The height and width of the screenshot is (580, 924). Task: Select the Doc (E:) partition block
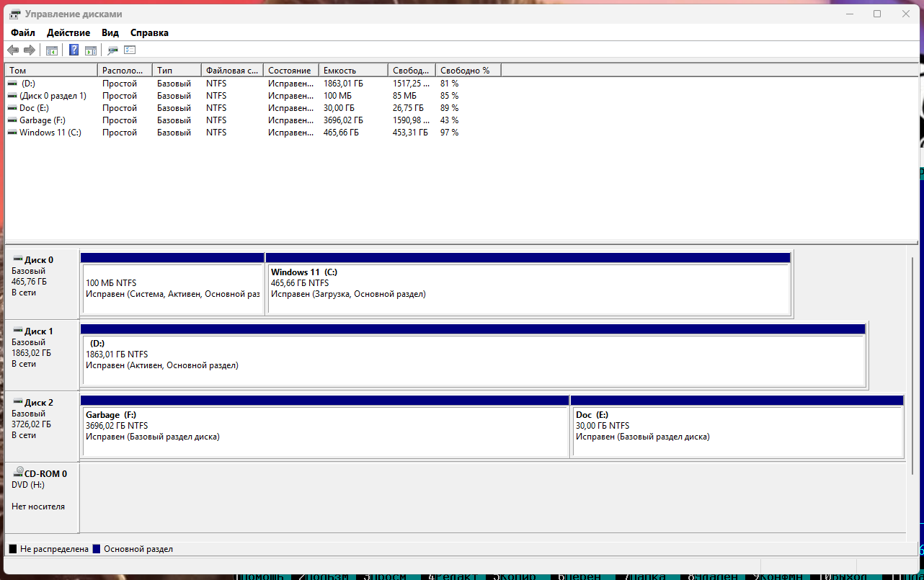(x=737, y=431)
